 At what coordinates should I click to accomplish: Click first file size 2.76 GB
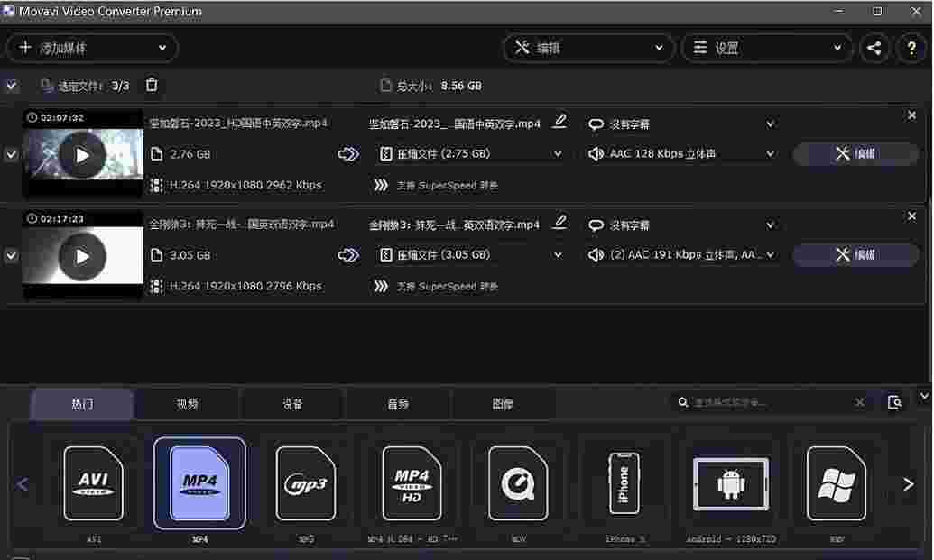tap(190, 154)
